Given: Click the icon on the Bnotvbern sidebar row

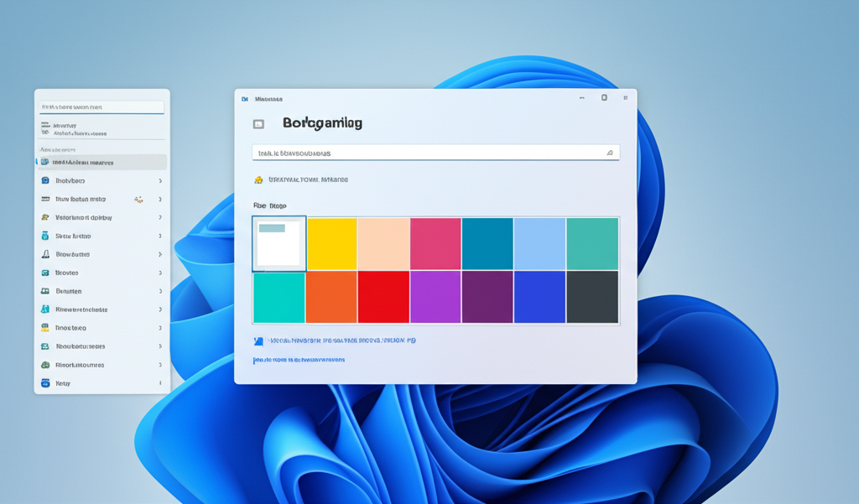Looking at the screenshot, I should 45,180.
